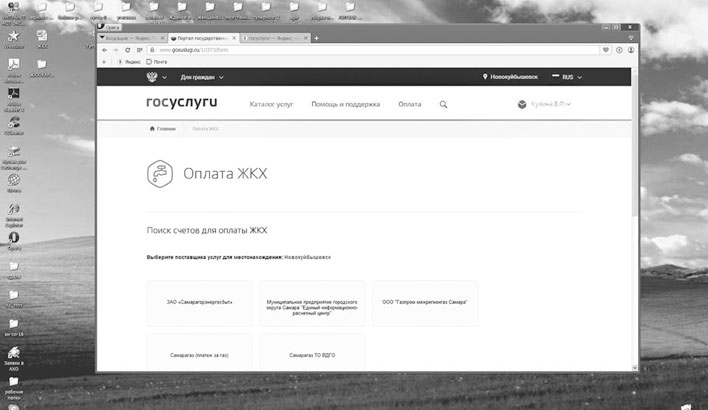The width and height of the screenshot is (708, 410).
Task: Open Помощь и поддержка menu item
Action: pos(345,104)
